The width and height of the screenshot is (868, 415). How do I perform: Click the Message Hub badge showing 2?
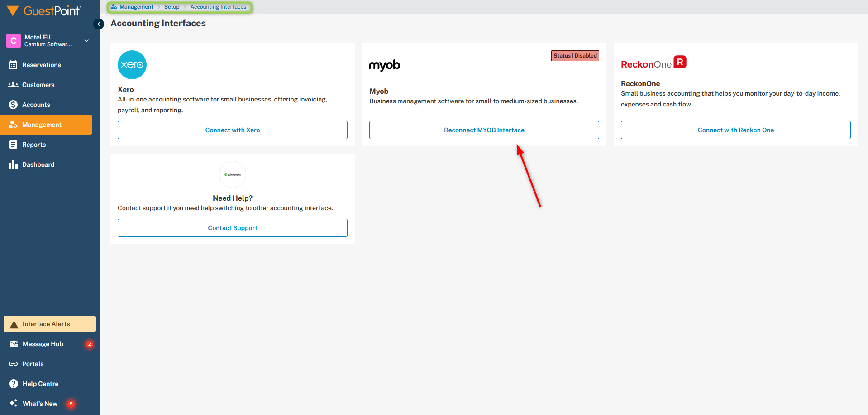click(90, 344)
